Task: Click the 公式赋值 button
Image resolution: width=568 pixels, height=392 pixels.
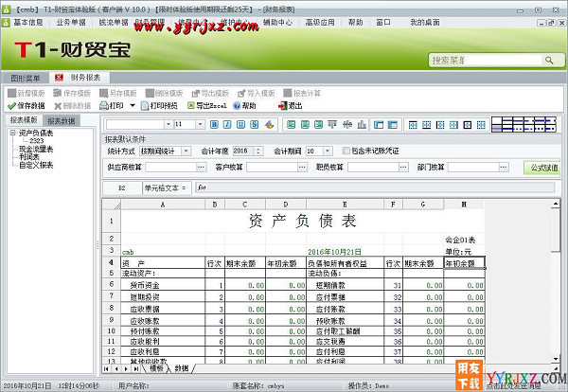Action: pos(542,168)
